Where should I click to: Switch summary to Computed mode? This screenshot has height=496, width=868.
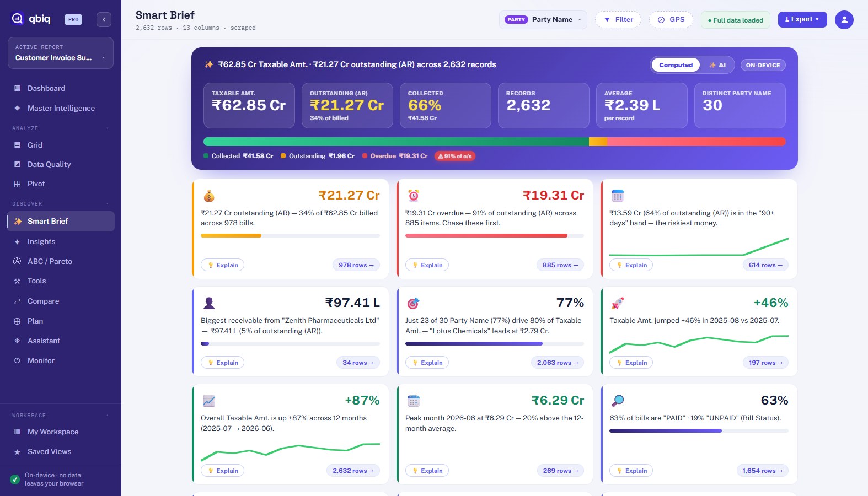point(676,65)
